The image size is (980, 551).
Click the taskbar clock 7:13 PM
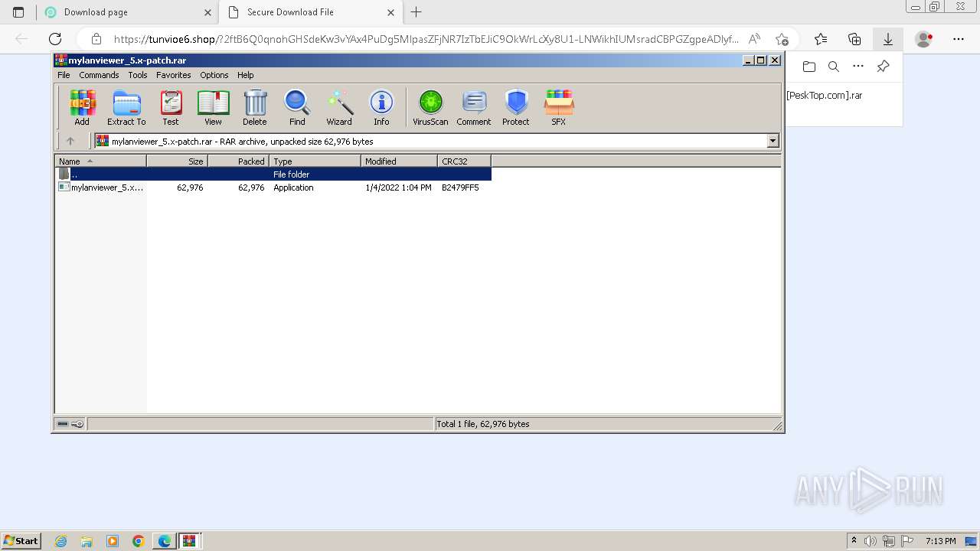pos(941,541)
